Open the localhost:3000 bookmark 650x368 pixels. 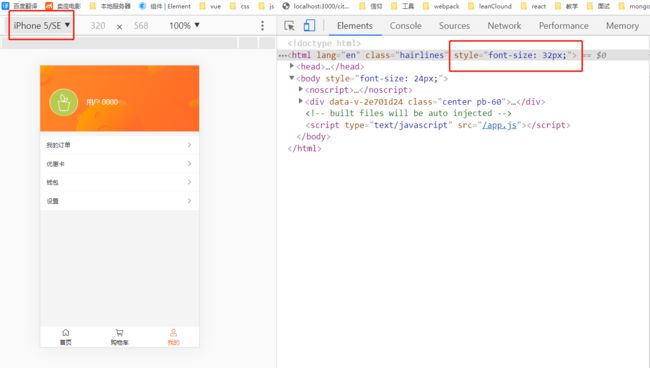[316, 6]
